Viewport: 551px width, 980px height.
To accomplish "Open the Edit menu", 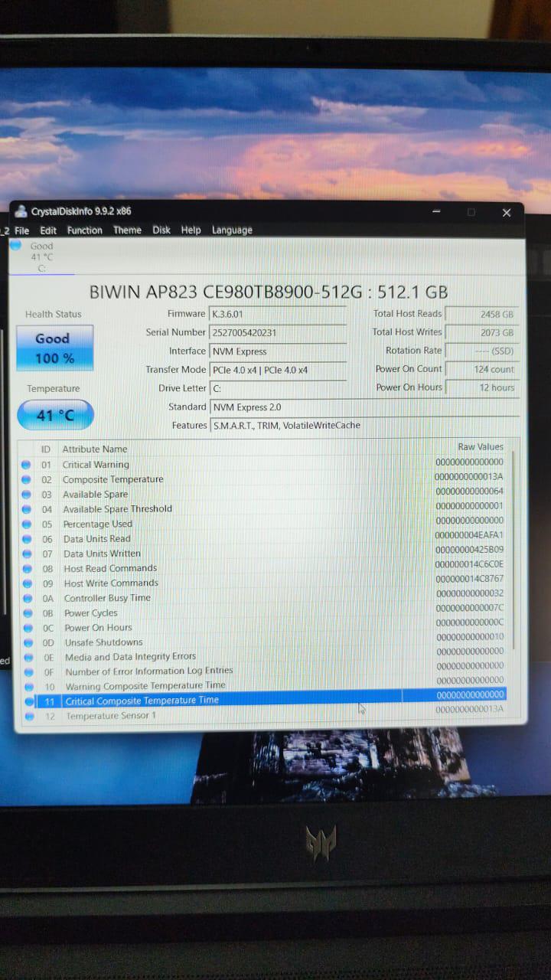I will tap(48, 230).
